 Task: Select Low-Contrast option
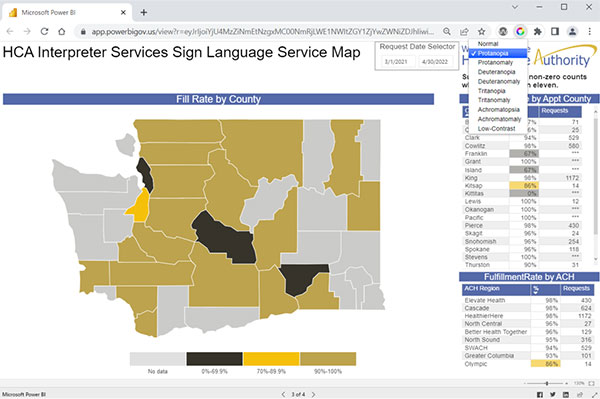[x=498, y=129]
